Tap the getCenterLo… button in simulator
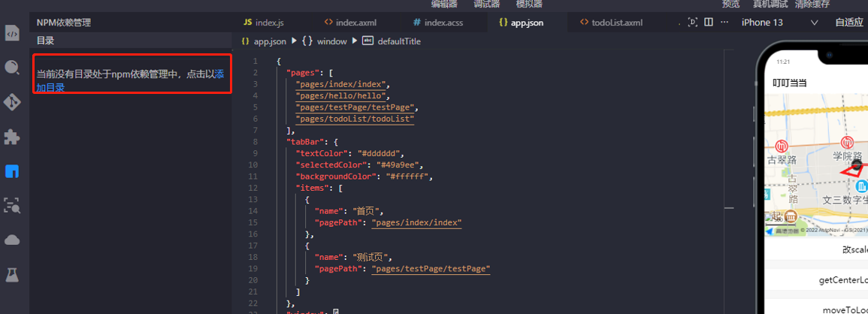 click(816, 280)
